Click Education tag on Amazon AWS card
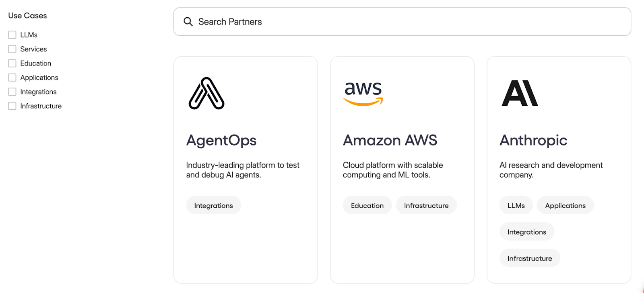 coord(367,205)
